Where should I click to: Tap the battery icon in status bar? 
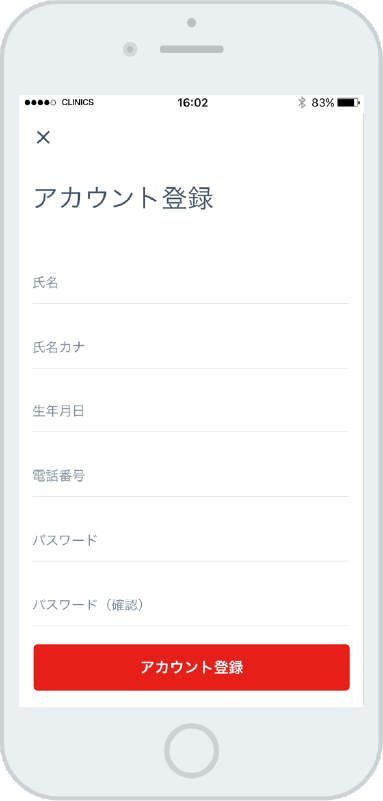349,103
